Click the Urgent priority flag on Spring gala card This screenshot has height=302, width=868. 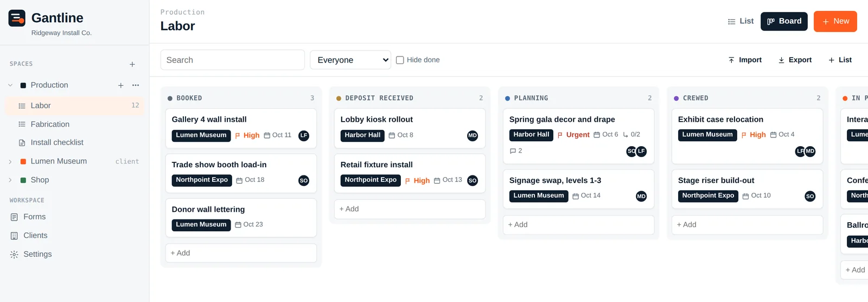coord(573,135)
